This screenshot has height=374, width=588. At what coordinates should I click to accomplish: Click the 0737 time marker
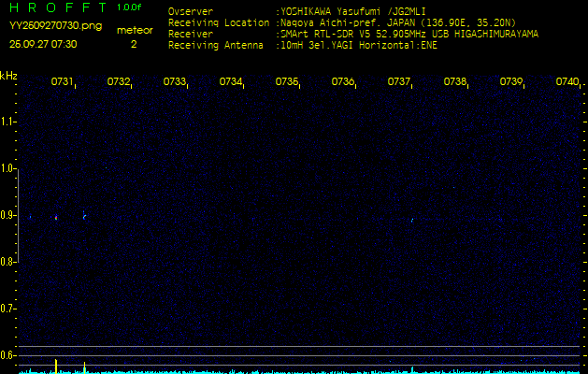tap(398, 81)
